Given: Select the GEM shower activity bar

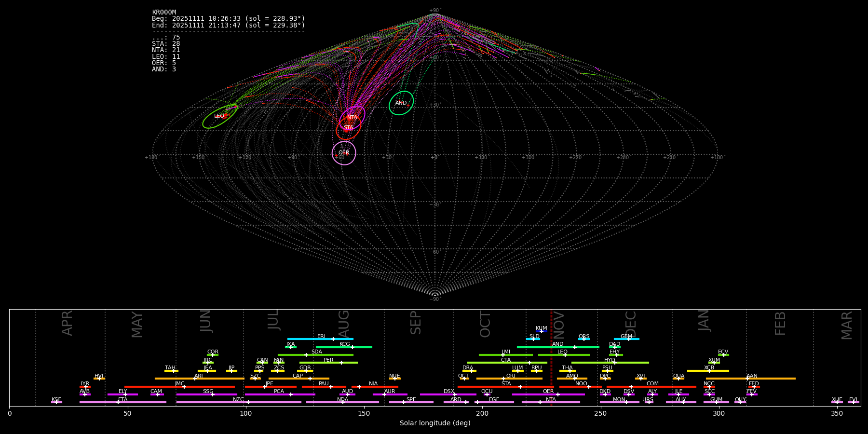Looking at the screenshot, I should pos(626,339).
